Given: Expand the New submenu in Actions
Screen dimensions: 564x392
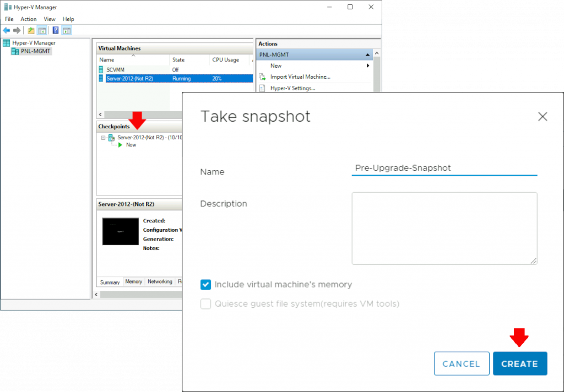Looking at the screenshot, I should [x=368, y=66].
